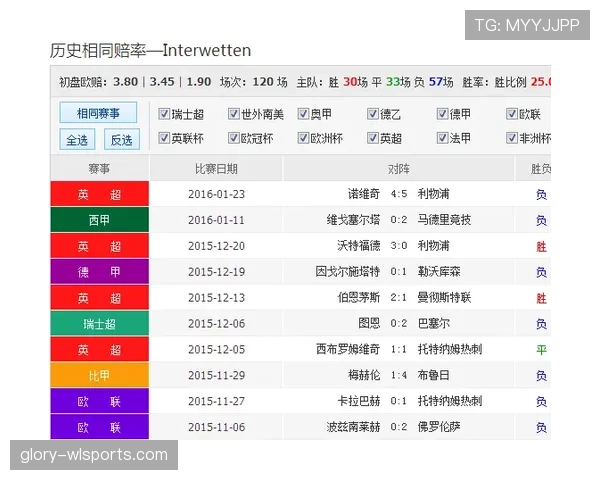Click away team 佛罗伦萨
This screenshot has height=480, width=600.
(439, 427)
